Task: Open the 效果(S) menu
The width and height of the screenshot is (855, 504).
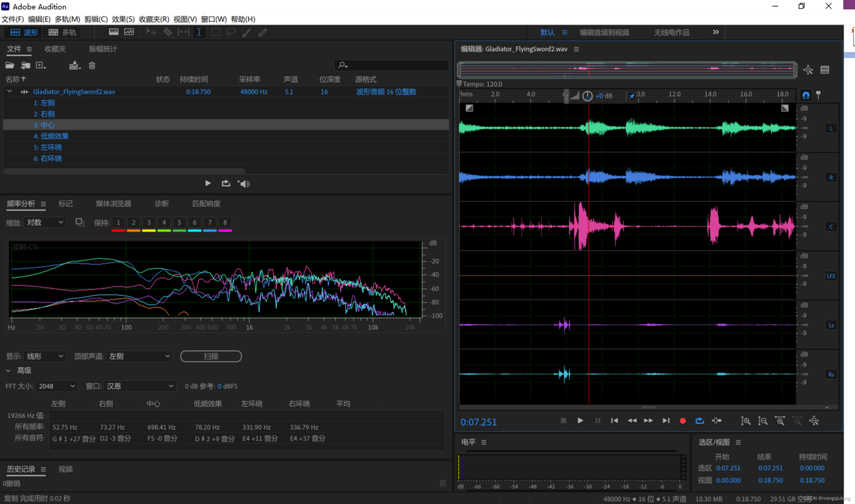Action: coord(123,19)
